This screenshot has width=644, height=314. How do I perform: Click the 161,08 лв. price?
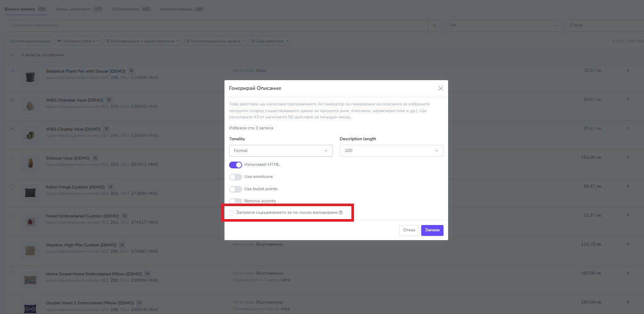(x=591, y=157)
